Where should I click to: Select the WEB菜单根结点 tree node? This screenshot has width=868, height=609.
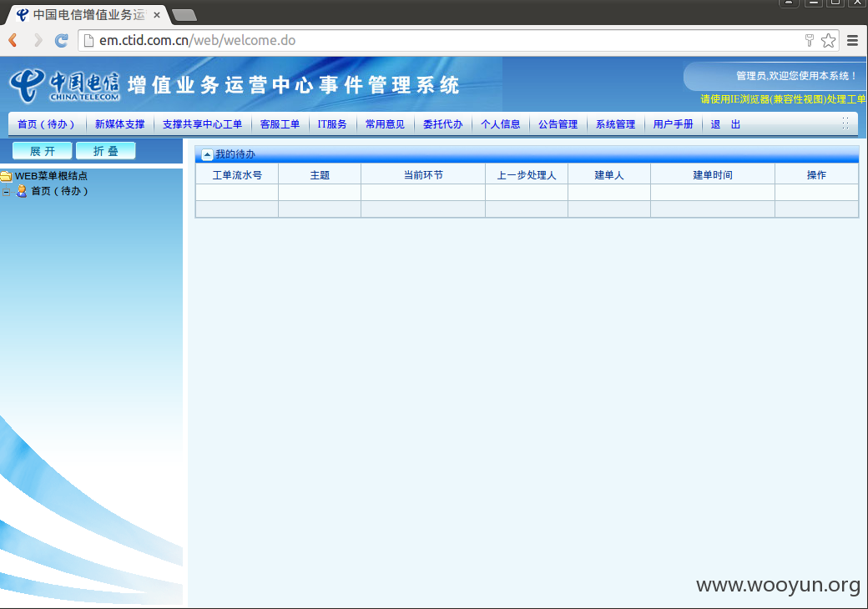click(x=51, y=176)
